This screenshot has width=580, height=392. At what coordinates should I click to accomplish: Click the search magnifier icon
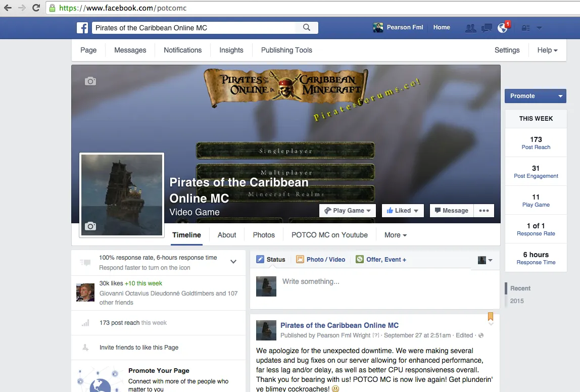click(x=307, y=28)
